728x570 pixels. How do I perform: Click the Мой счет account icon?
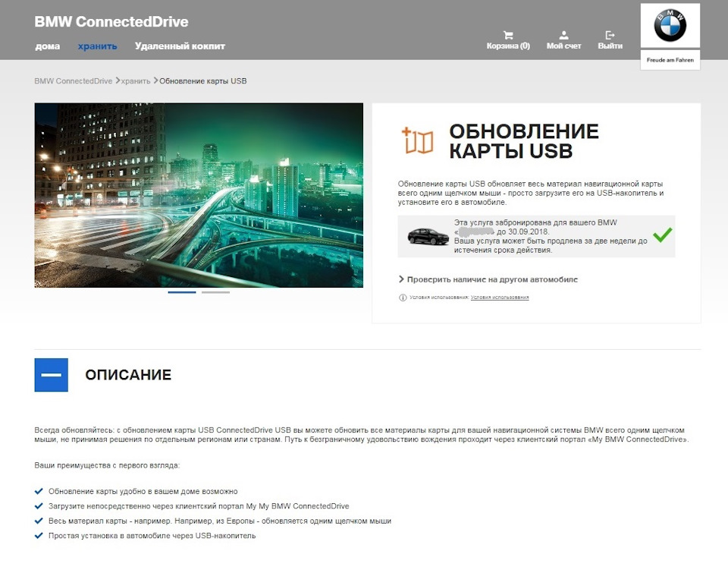[x=563, y=35]
